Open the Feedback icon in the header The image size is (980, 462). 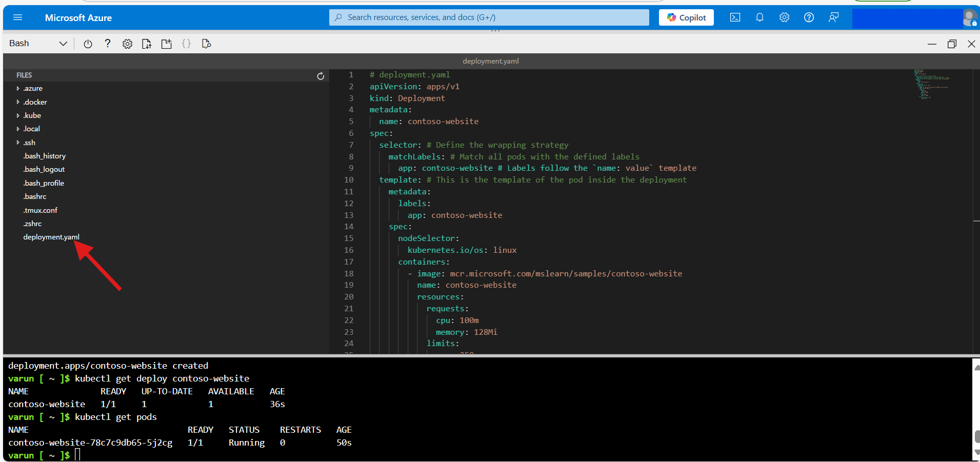click(833, 17)
